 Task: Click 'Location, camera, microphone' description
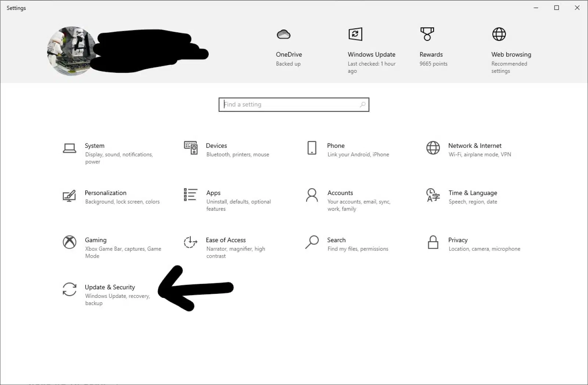pyautogui.click(x=484, y=249)
